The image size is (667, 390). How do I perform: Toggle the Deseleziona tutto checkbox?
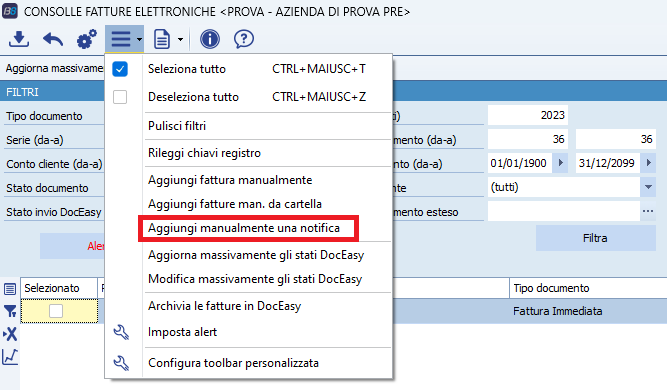click(120, 97)
